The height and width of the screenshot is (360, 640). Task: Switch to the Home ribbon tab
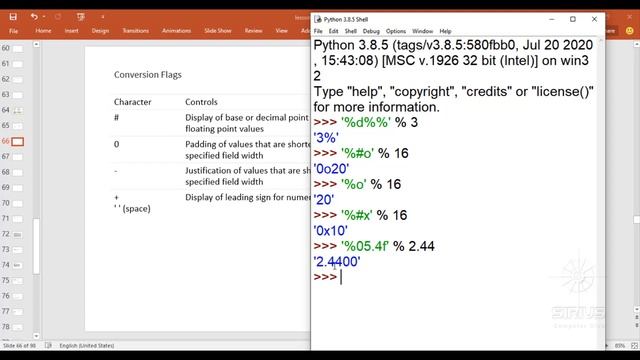coord(43,31)
